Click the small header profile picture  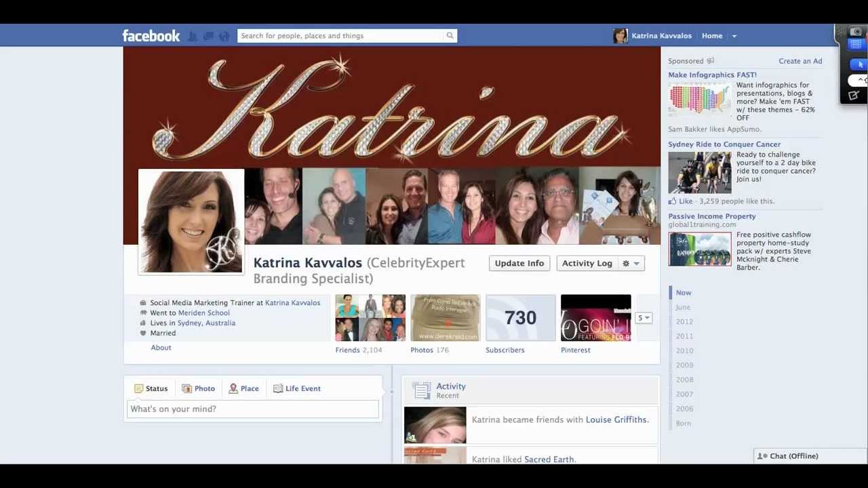tap(620, 36)
